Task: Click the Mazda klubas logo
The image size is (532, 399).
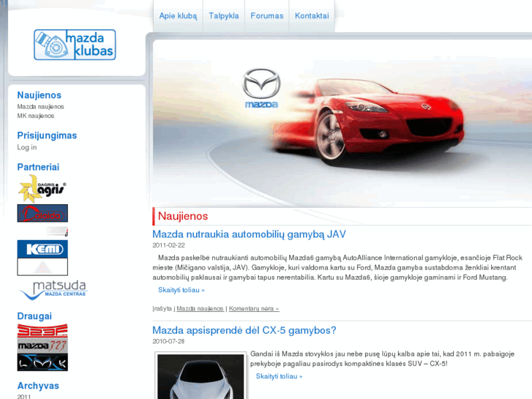Action: point(75,45)
